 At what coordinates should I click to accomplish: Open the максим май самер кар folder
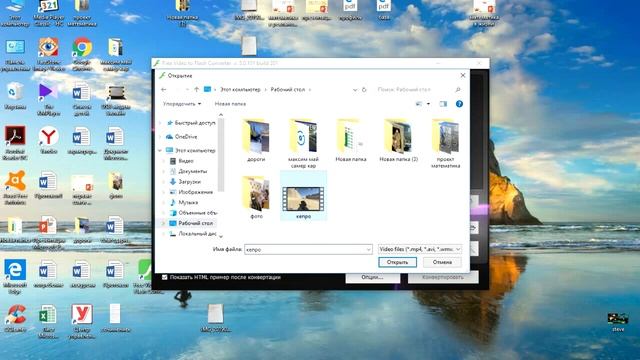(303, 137)
